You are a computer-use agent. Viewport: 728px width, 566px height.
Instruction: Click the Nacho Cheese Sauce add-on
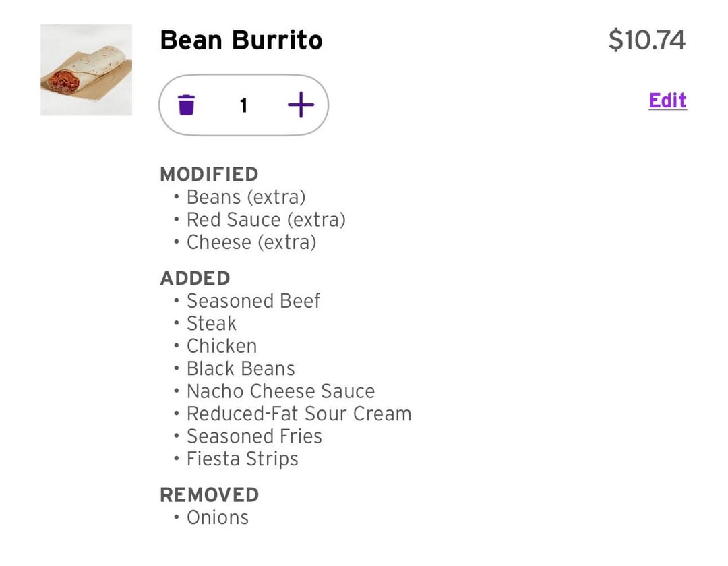coord(280,391)
